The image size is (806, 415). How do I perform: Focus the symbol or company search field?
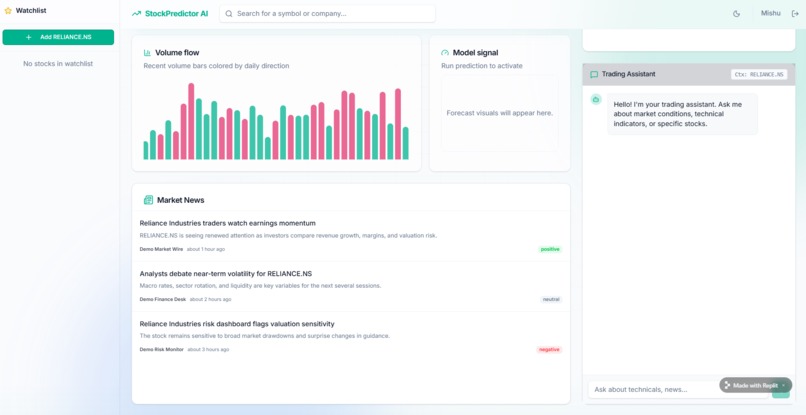[327, 14]
